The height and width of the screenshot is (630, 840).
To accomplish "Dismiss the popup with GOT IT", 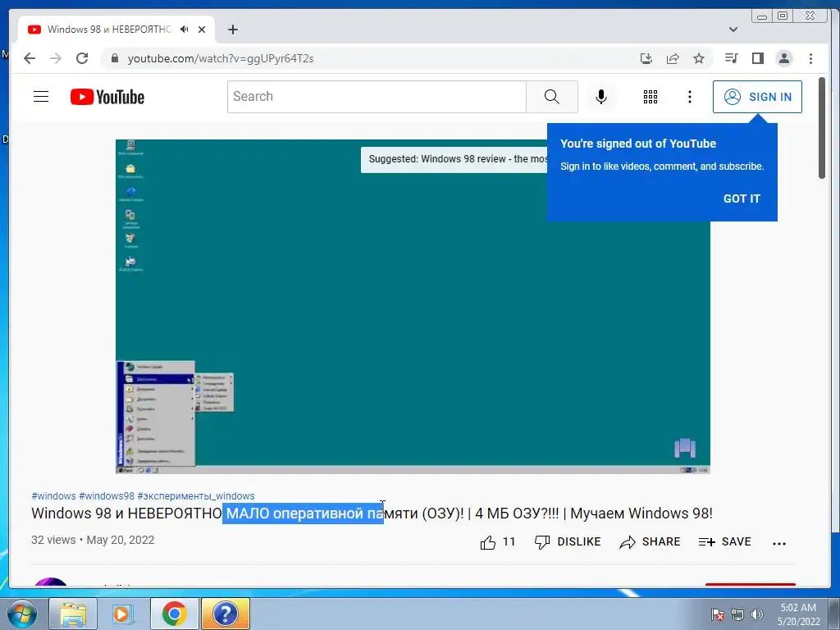I will click(742, 199).
